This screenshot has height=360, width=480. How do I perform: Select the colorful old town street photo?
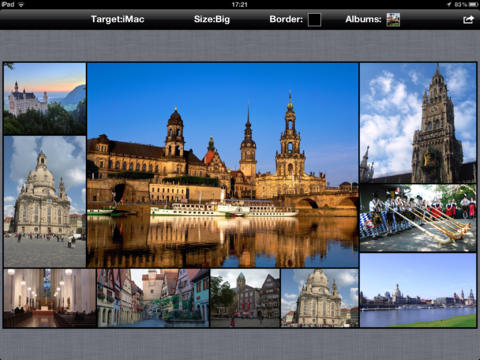click(x=153, y=298)
